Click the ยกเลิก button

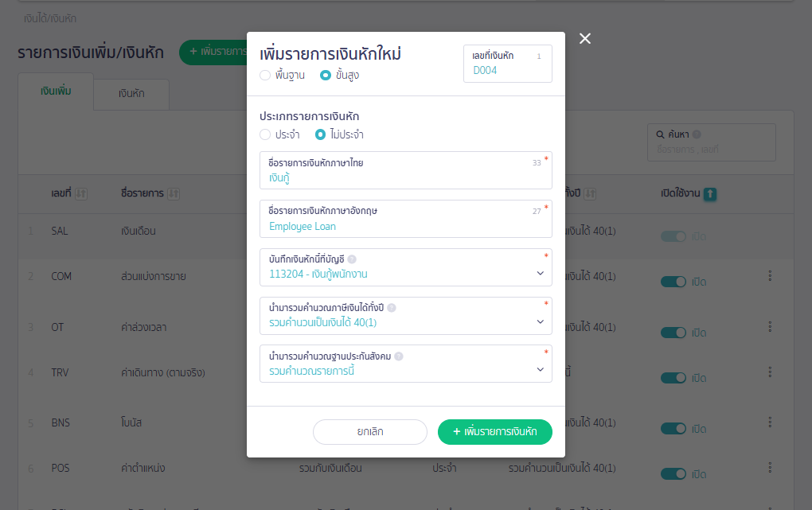pyautogui.click(x=369, y=432)
